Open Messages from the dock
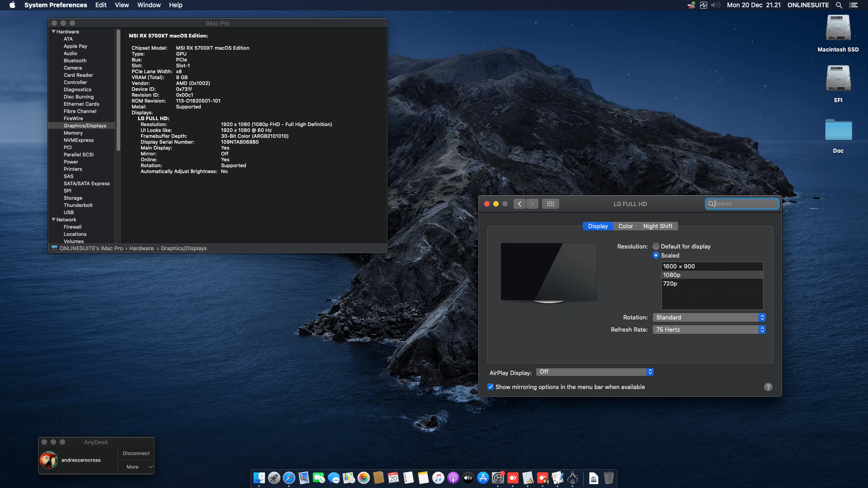 click(x=334, y=478)
